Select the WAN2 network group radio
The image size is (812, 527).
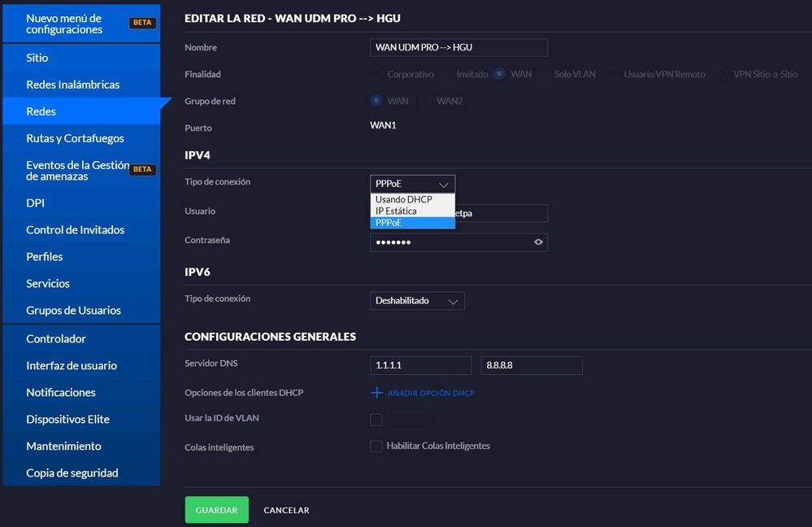tap(426, 101)
